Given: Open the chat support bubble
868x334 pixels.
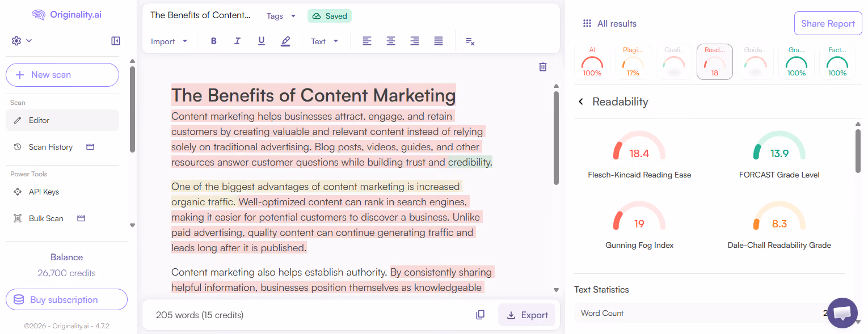Looking at the screenshot, I should (x=842, y=312).
